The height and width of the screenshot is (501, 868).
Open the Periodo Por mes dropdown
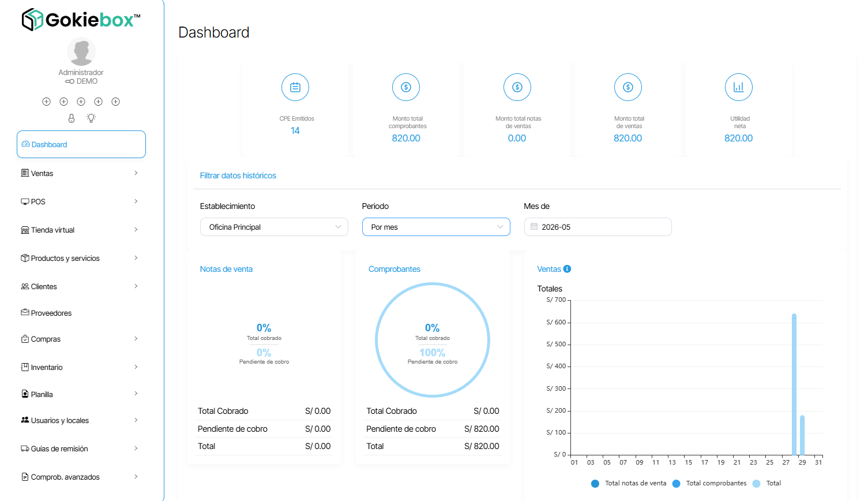[x=436, y=227]
